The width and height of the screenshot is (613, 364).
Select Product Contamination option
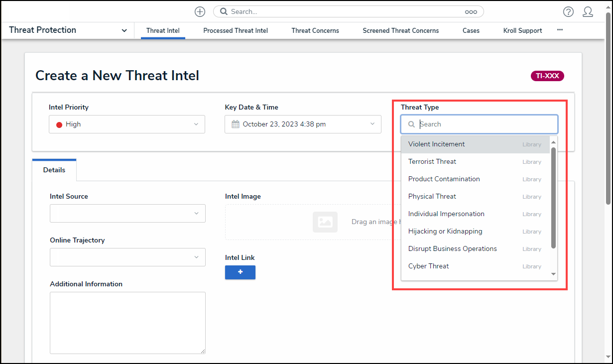tap(476, 179)
